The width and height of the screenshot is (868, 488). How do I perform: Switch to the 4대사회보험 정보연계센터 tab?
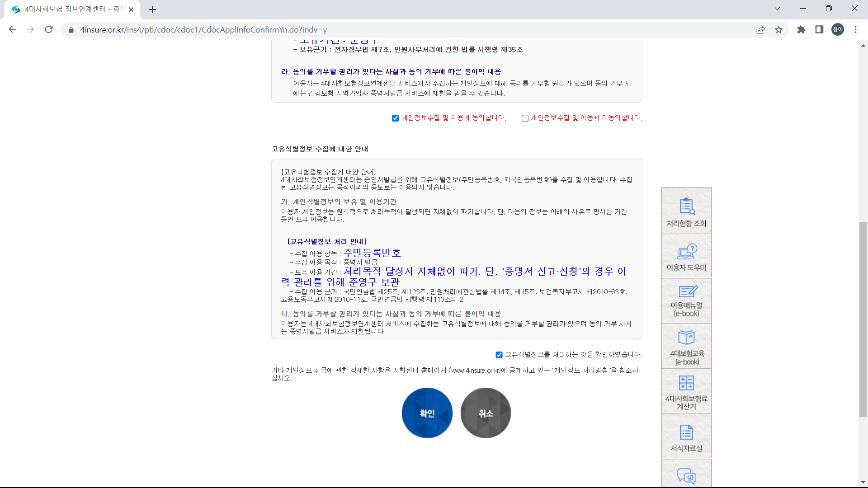pyautogui.click(x=68, y=9)
